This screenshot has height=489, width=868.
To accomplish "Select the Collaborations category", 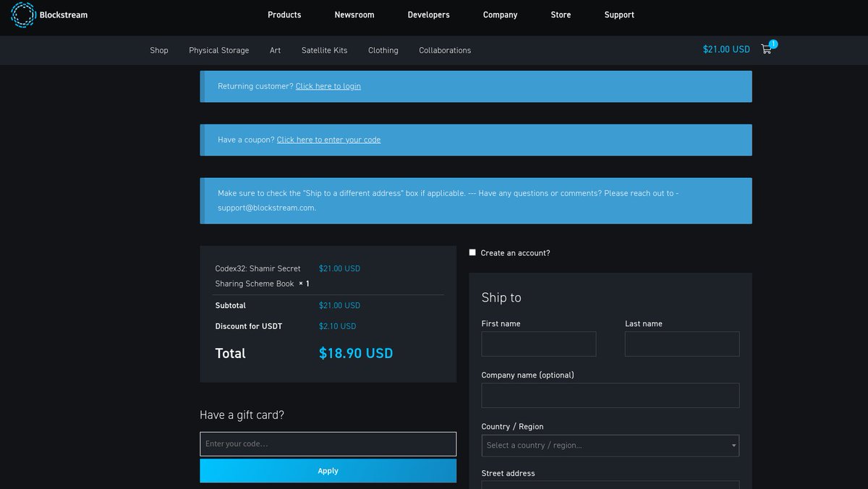I will coord(445,50).
